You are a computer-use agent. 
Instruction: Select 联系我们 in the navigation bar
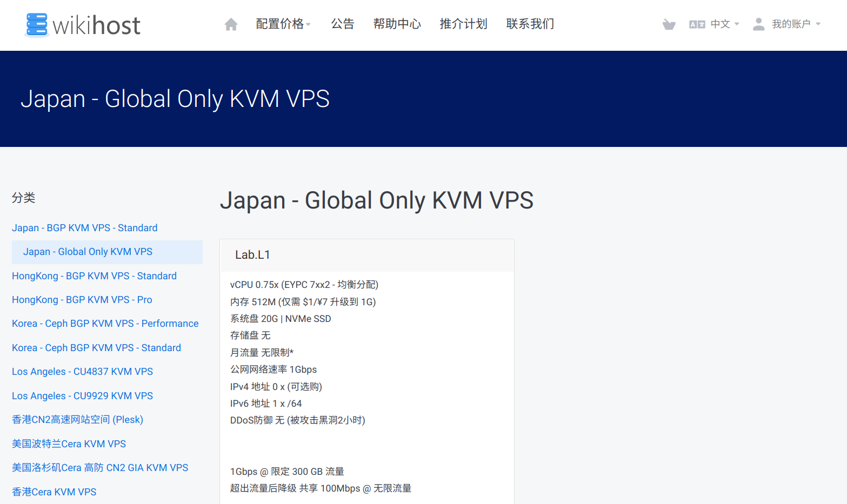(530, 24)
